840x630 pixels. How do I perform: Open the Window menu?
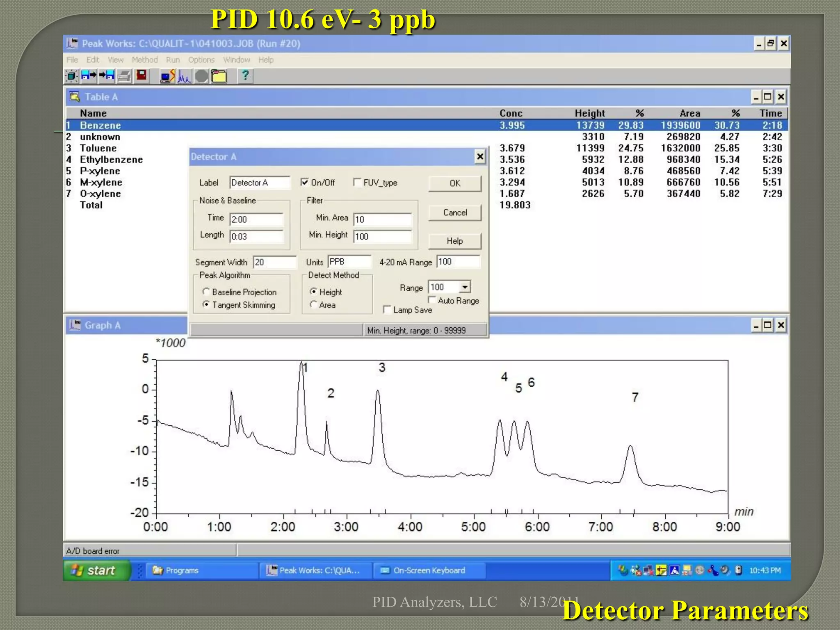pos(237,60)
